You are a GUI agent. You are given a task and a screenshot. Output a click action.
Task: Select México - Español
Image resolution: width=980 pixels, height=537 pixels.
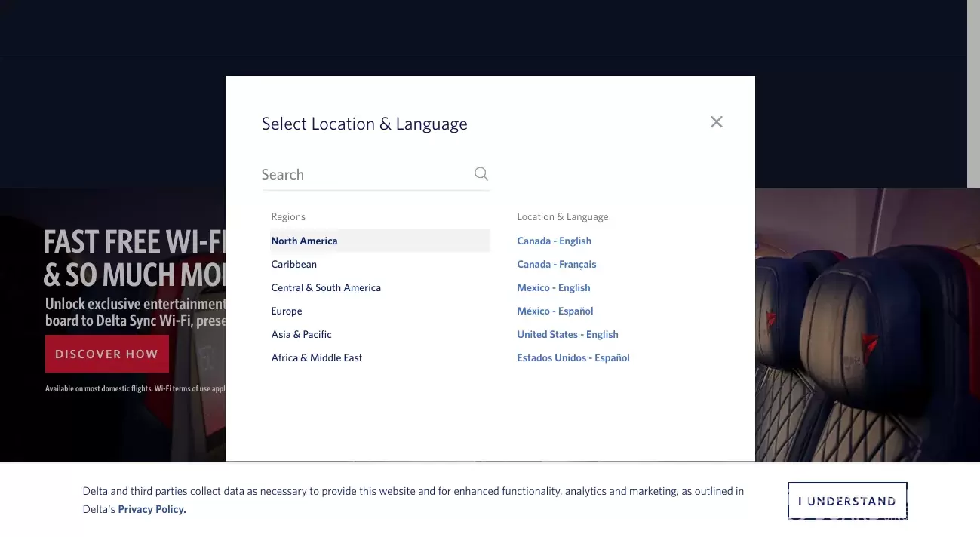click(x=555, y=311)
